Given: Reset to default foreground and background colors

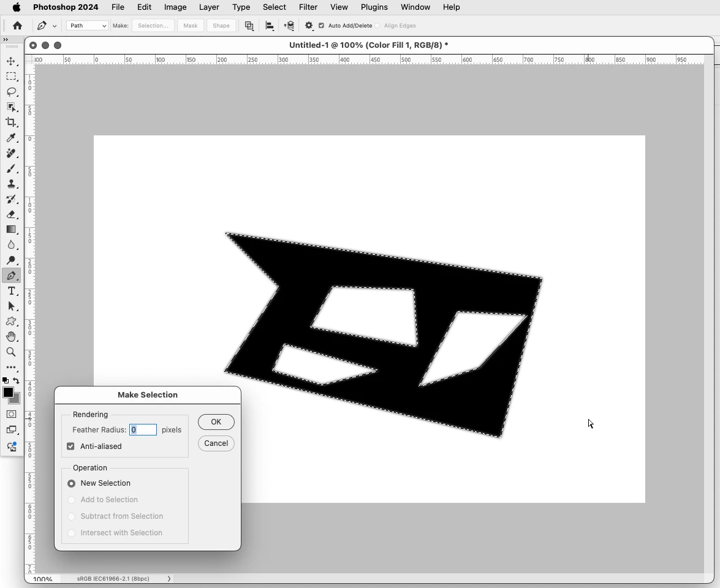Looking at the screenshot, I should [5, 380].
